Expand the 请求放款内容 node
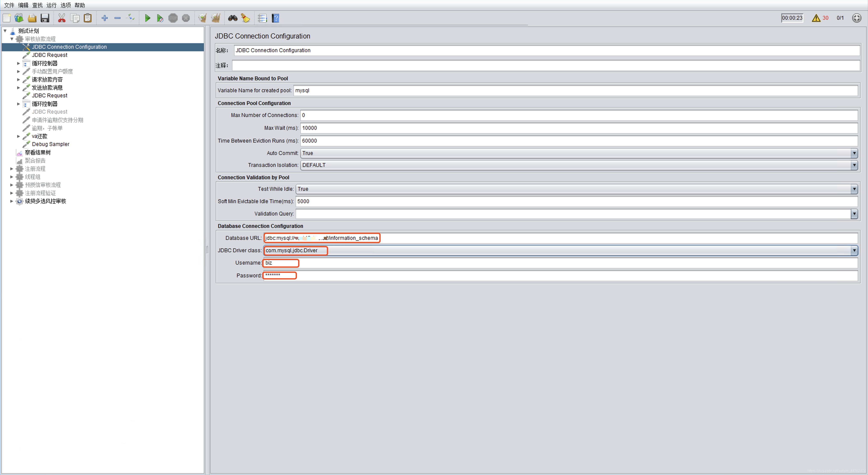Screen dimensions: 868x475 click(x=19, y=79)
